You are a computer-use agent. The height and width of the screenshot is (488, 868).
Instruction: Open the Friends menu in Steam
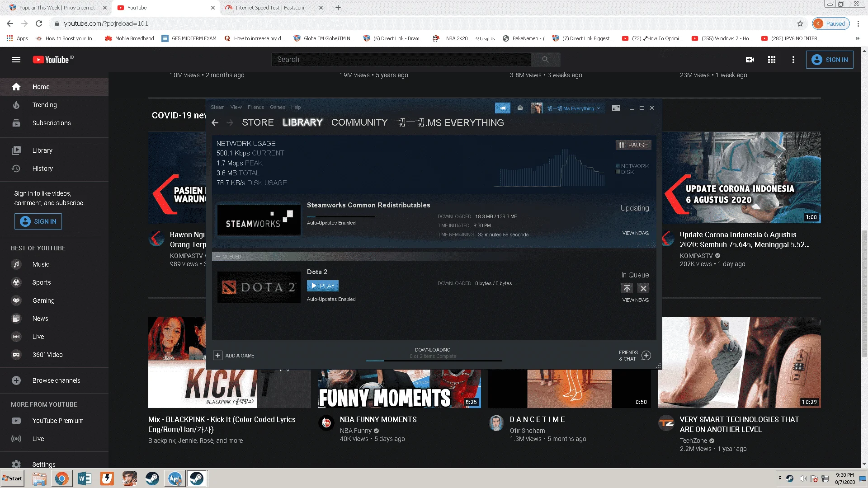point(256,107)
